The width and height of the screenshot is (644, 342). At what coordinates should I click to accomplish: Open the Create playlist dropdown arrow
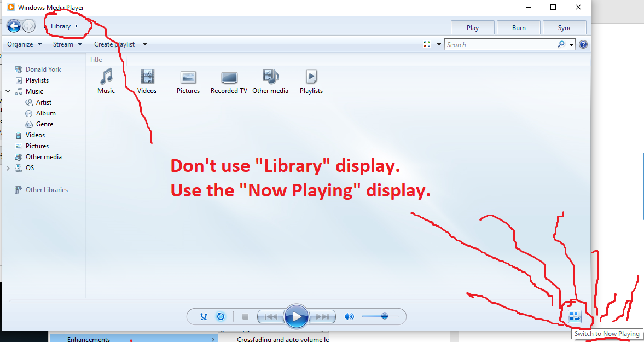[x=144, y=44]
